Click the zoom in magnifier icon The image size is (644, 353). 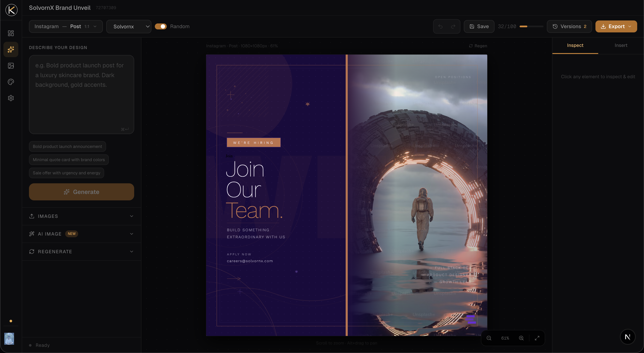pos(521,338)
